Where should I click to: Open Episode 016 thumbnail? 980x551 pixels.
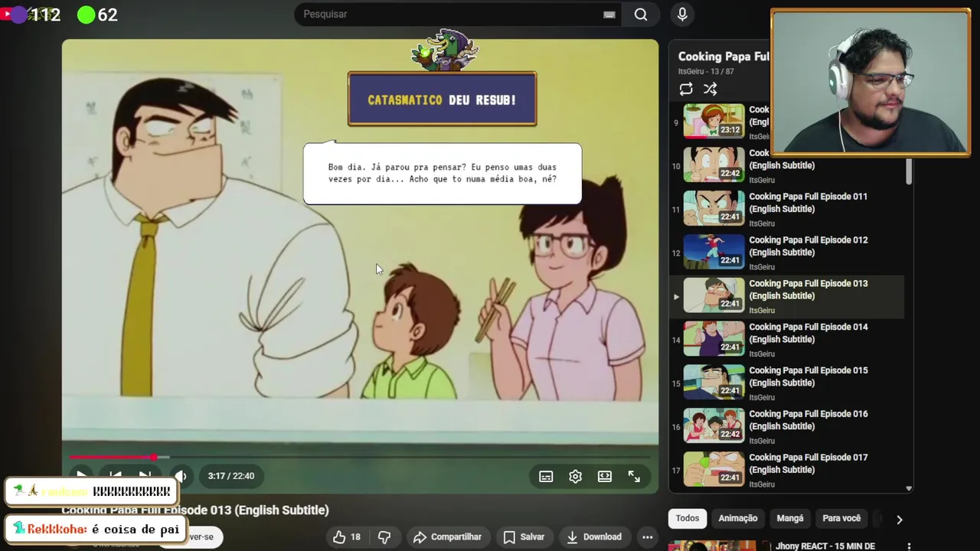[714, 426]
